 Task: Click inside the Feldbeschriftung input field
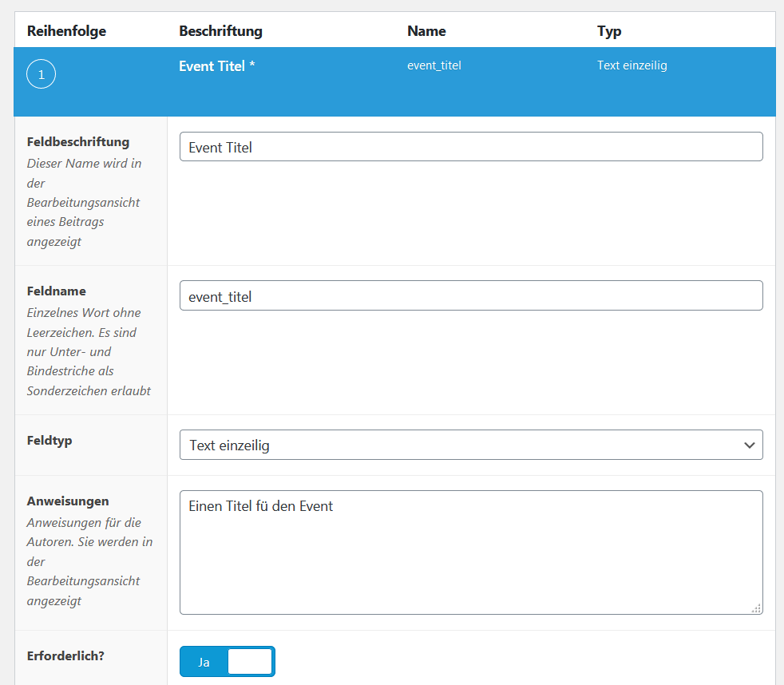(x=471, y=146)
